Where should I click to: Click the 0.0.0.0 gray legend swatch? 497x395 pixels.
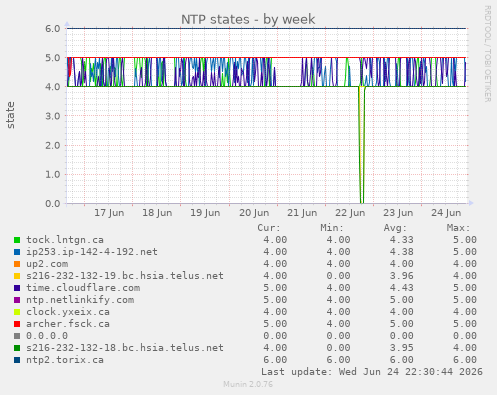[17, 336]
